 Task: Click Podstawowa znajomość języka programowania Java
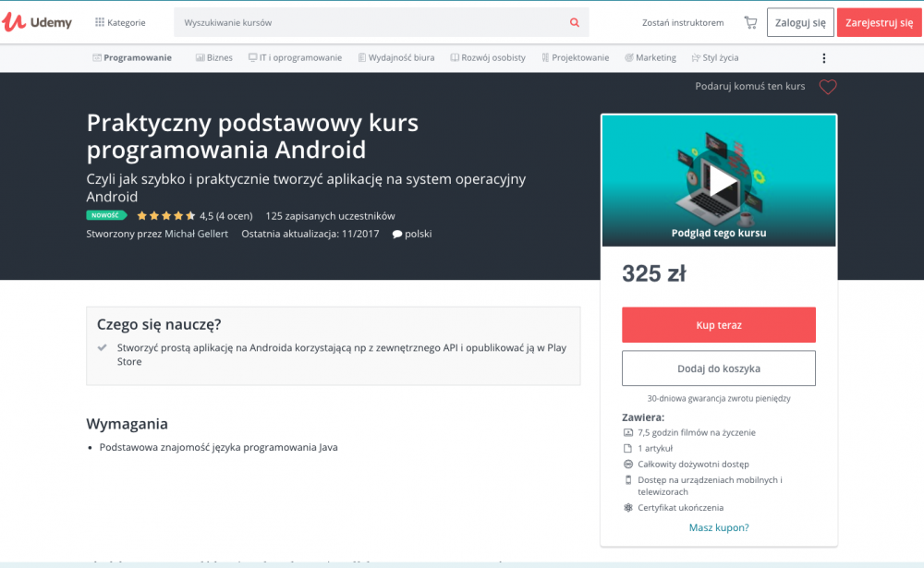219,447
